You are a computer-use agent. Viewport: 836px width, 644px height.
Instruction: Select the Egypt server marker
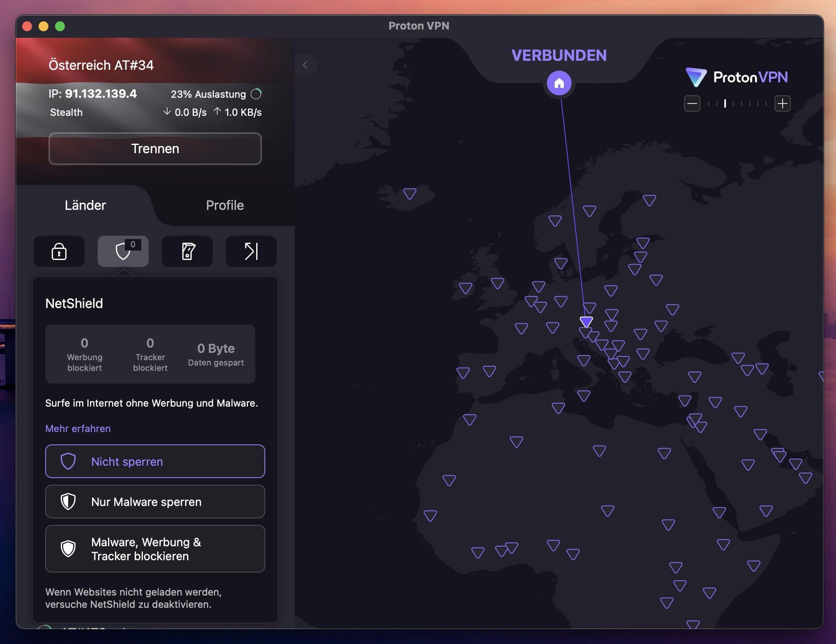click(664, 453)
